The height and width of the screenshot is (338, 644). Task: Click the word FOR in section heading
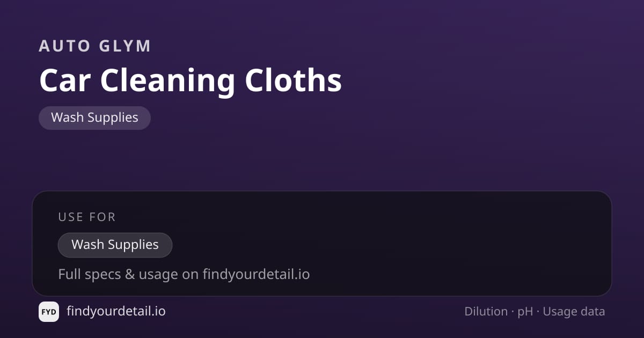pyautogui.click(x=103, y=217)
